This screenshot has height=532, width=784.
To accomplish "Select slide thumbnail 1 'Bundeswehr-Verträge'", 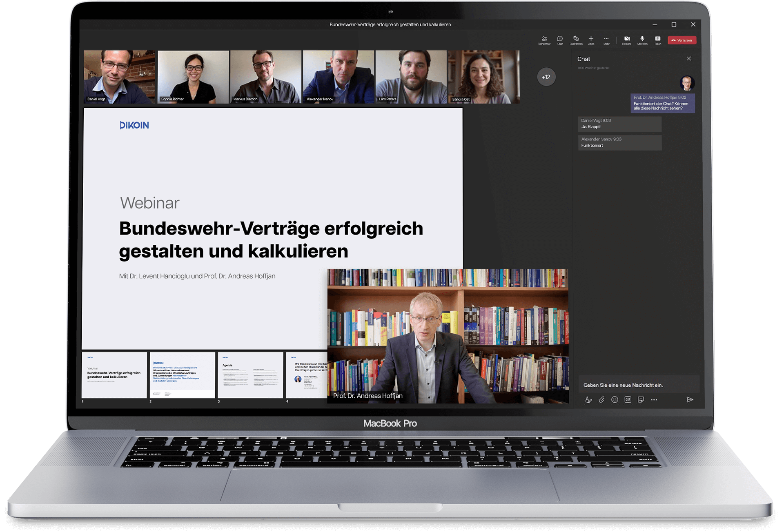I will tap(114, 375).
